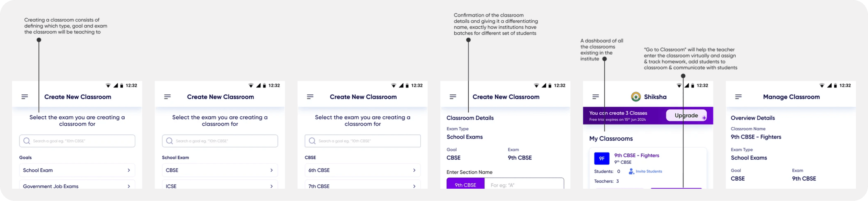
Task: Click the Shiksha institute logo icon
Action: [x=635, y=97]
